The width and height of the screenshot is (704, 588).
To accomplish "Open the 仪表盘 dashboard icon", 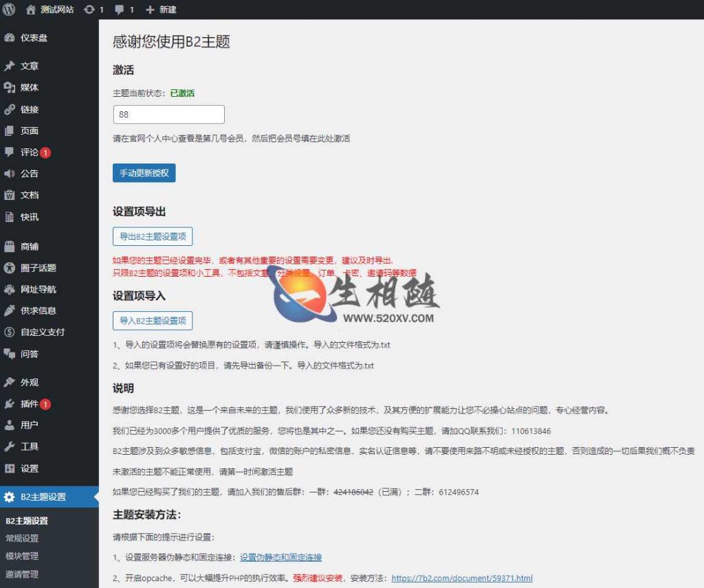I will point(10,38).
